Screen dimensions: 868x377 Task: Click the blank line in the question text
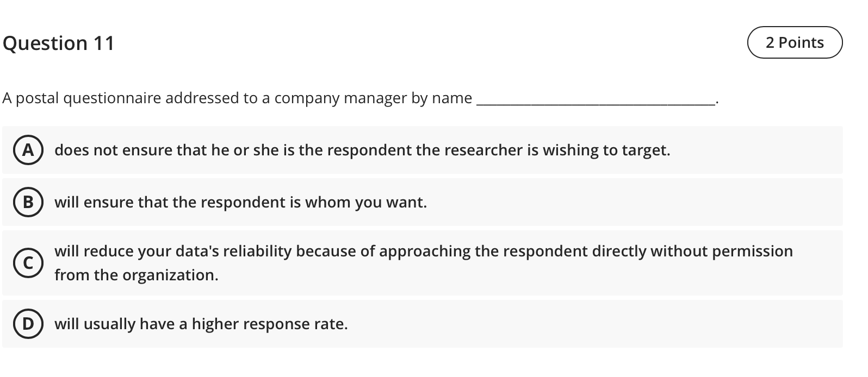coord(596,100)
